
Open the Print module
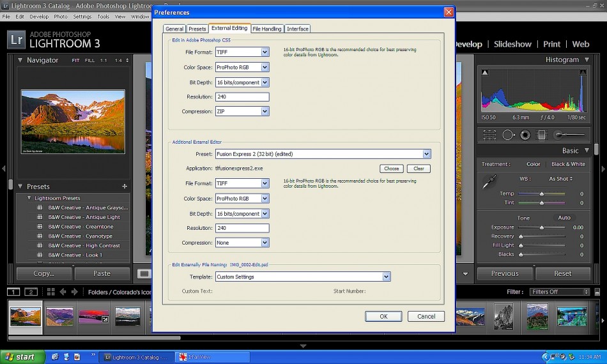coord(551,44)
